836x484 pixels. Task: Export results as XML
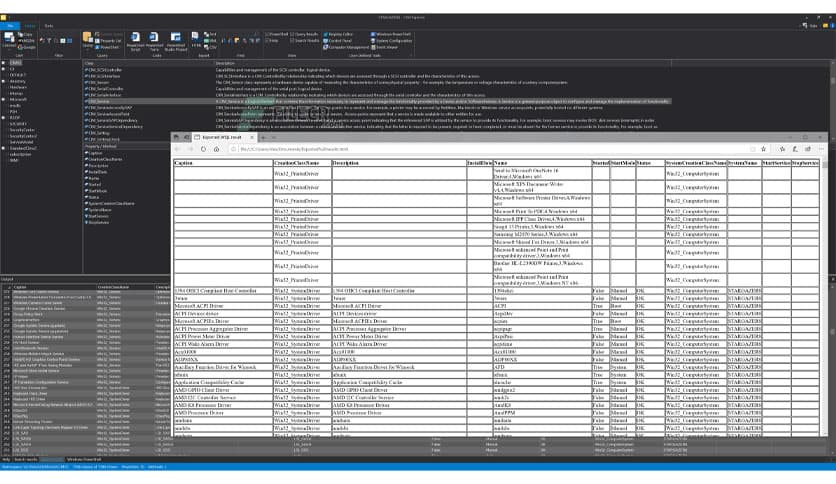point(211,41)
